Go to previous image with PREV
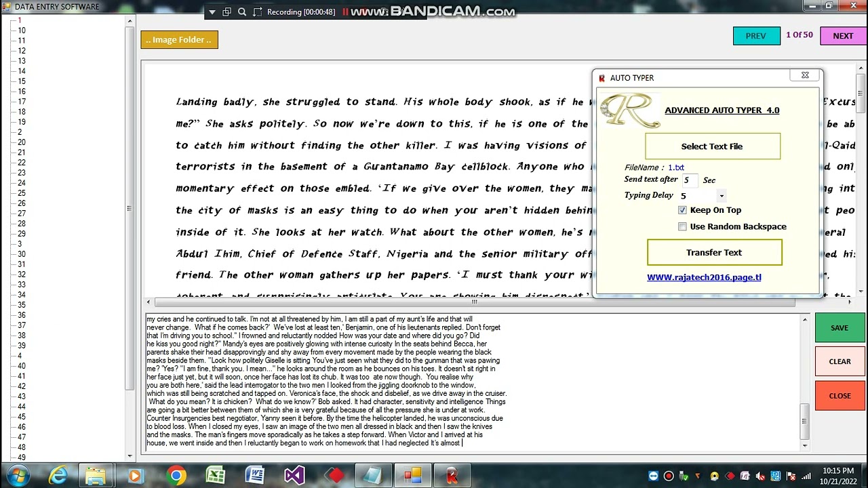The image size is (868, 488). point(756,36)
